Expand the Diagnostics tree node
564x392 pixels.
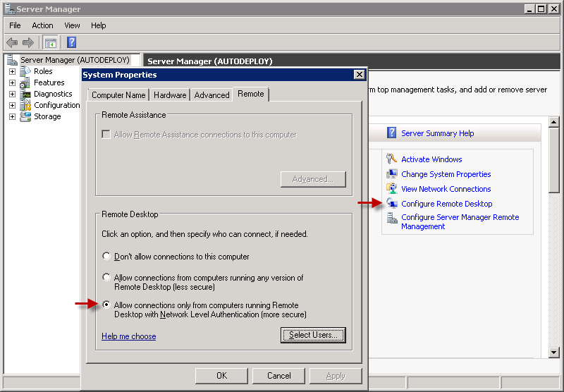coord(12,94)
